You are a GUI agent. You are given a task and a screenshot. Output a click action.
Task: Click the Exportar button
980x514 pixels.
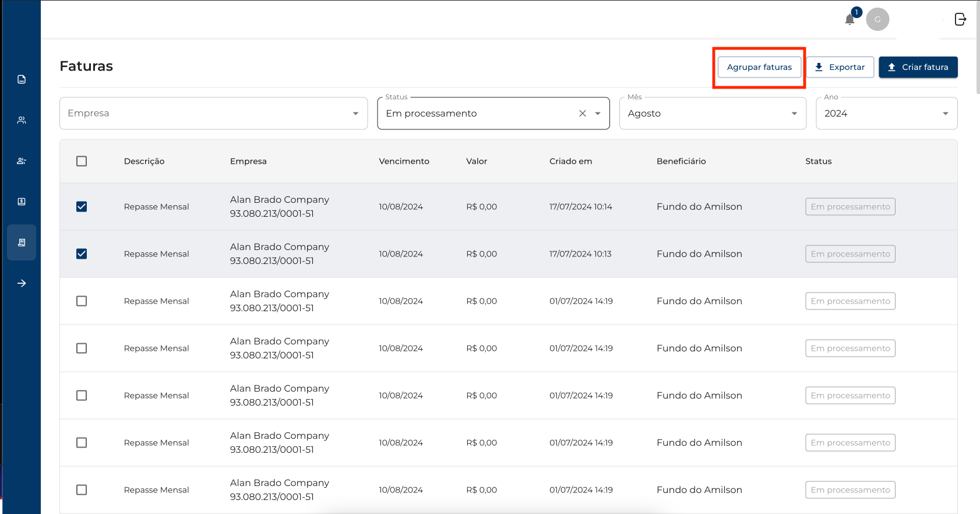coord(840,67)
